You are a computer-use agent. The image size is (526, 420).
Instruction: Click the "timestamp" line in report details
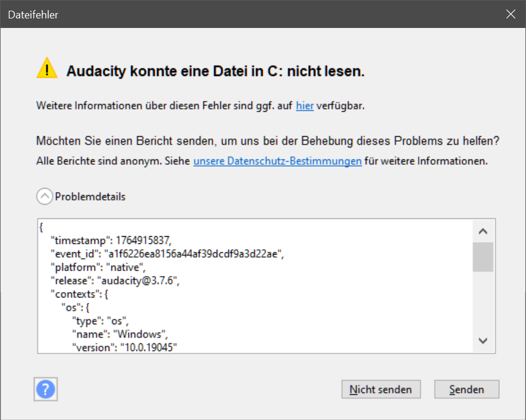111,240
